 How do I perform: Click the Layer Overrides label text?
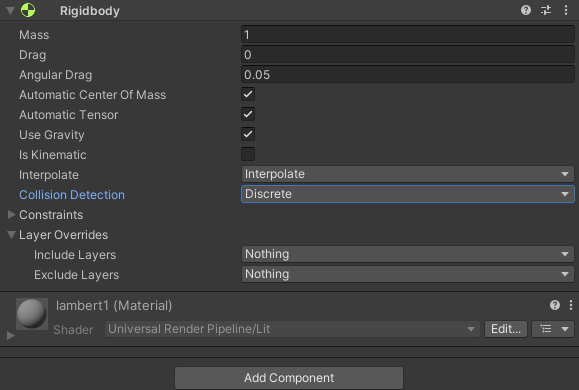pyautogui.click(x=64, y=235)
